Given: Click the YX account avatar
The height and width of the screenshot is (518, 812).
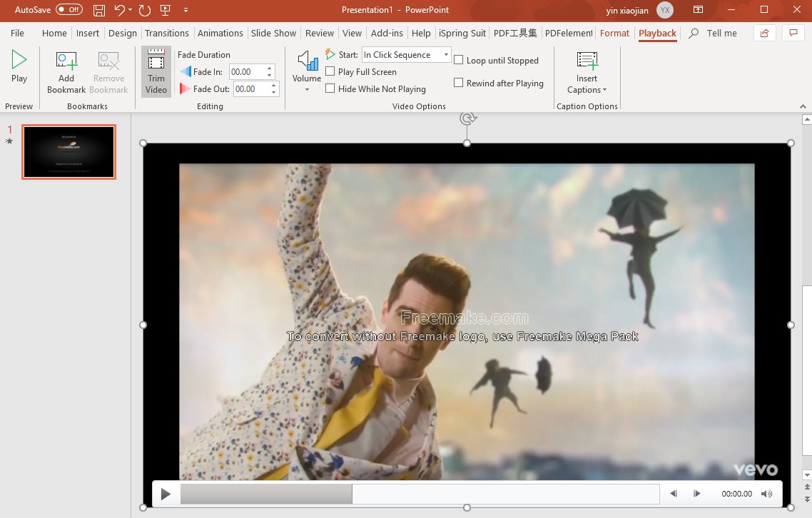Looking at the screenshot, I should click(665, 10).
